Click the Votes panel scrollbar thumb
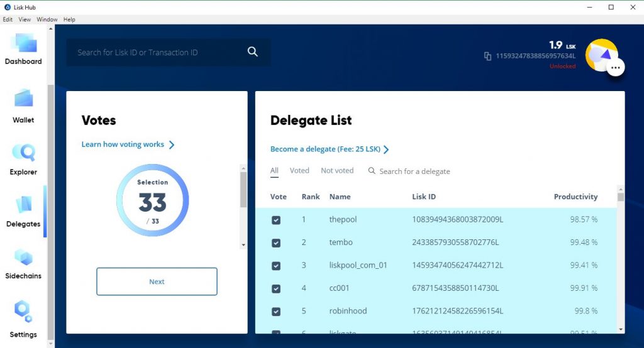Image resolution: width=644 pixels, height=348 pixels. tap(243, 190)
